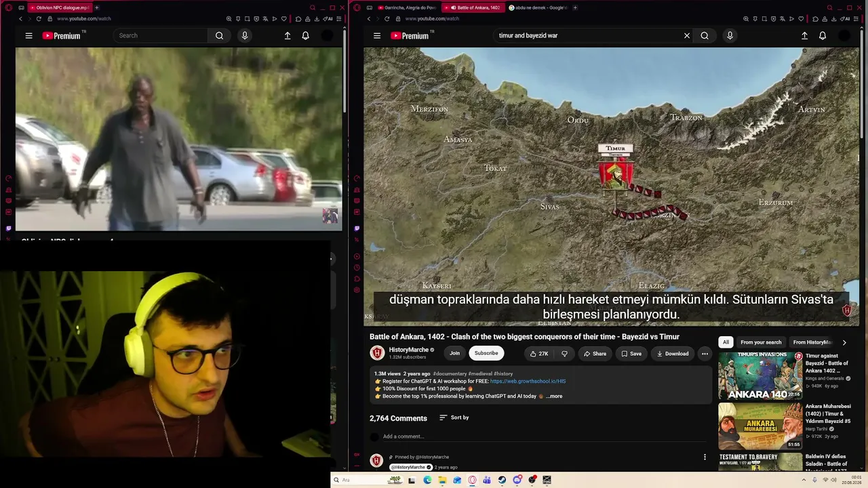The image size is (868, 488).
Task: Open the #documentary hashtag link
Action: click(x=450, y=373)
